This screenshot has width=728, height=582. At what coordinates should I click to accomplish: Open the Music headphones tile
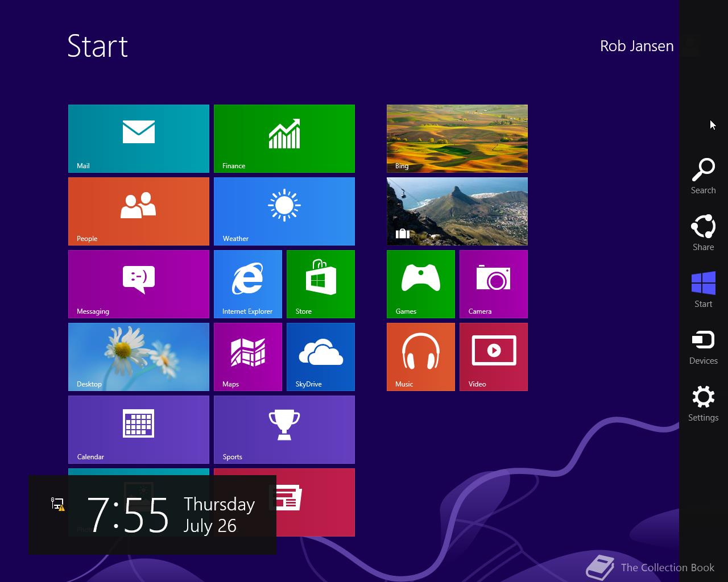[x=421, y=357]
